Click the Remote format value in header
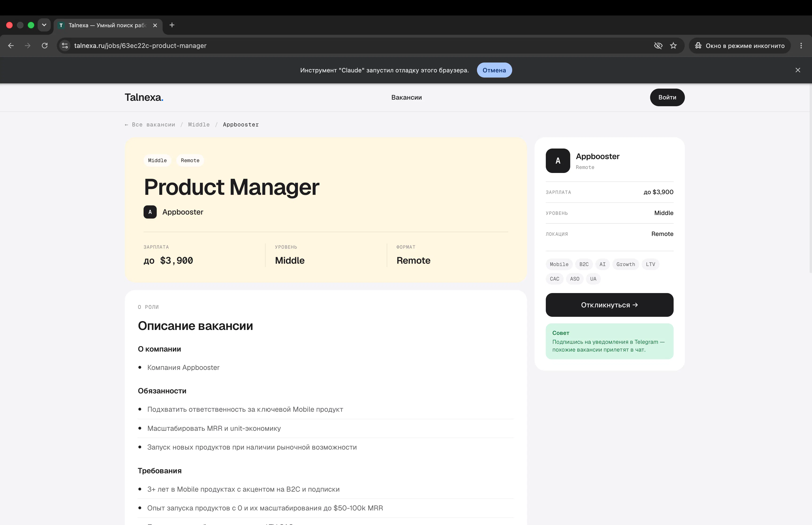 coord(413,261)
